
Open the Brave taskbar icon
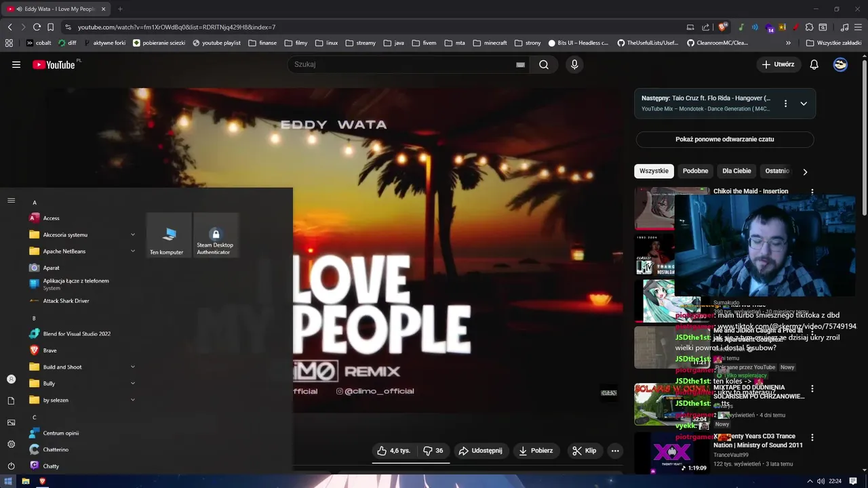pyautogui.click(x=42, y=481)
